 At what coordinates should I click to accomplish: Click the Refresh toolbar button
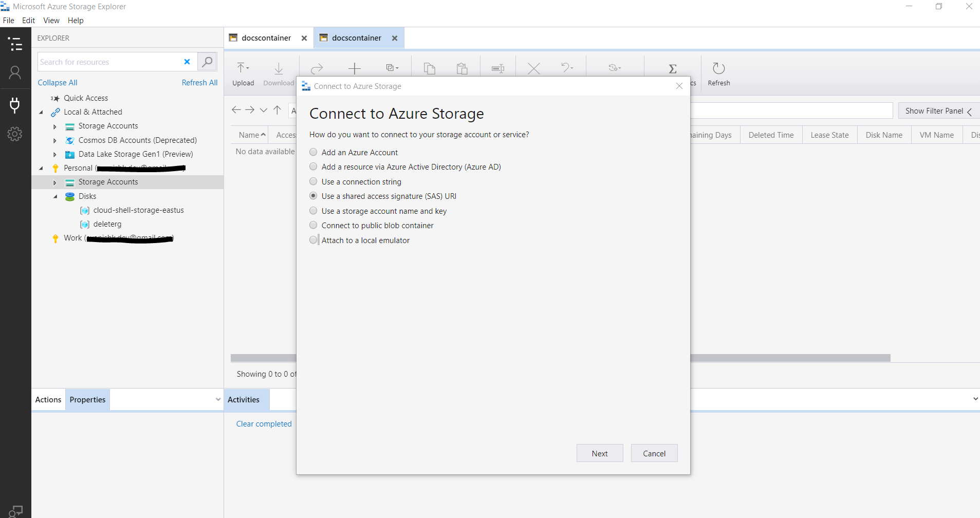click(718, 74)
